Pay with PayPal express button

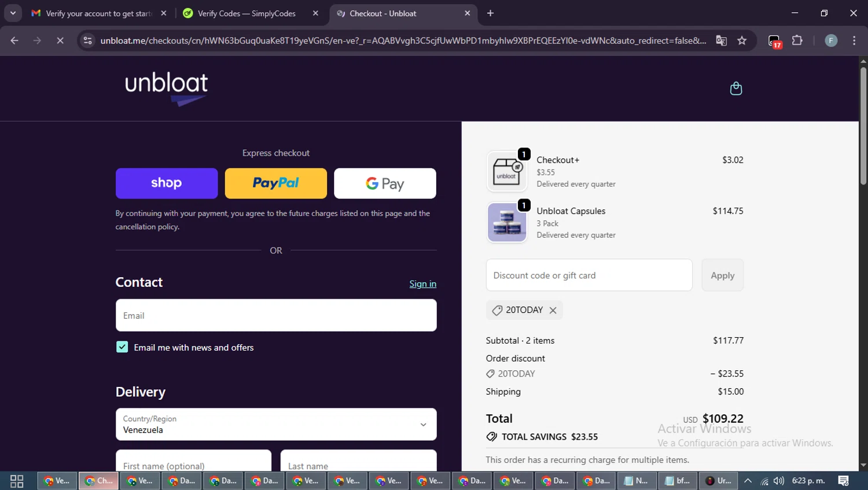click(275, 183)
